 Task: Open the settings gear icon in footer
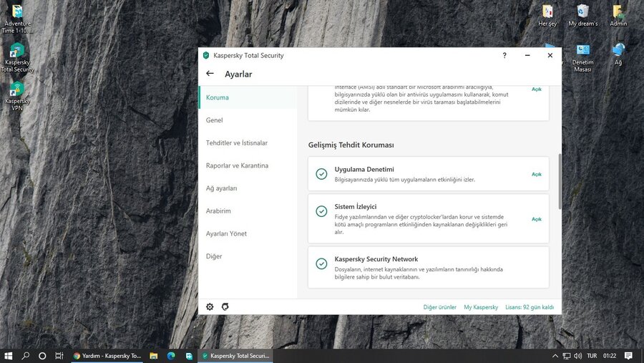[x=210, y=306]
